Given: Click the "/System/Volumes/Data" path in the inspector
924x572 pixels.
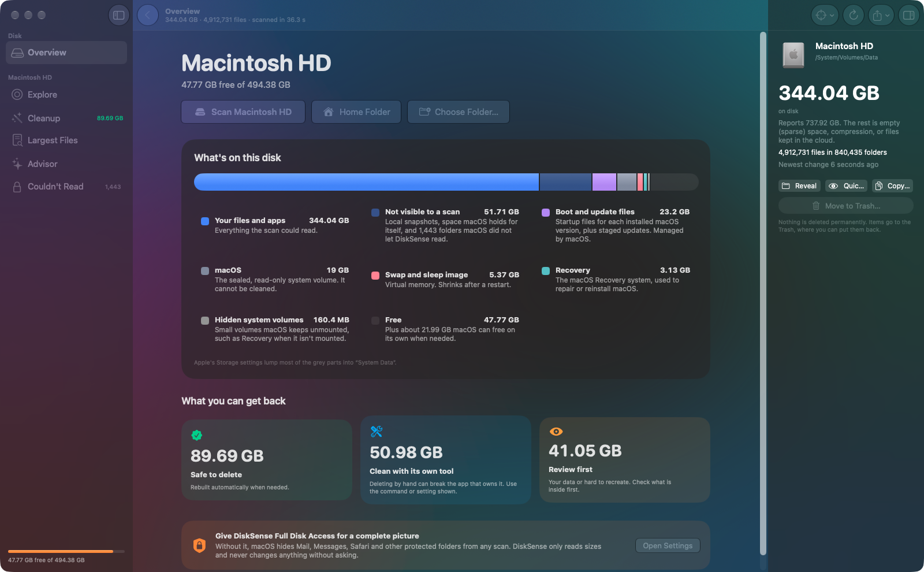Looking at the screenshot, I should 847,58.
